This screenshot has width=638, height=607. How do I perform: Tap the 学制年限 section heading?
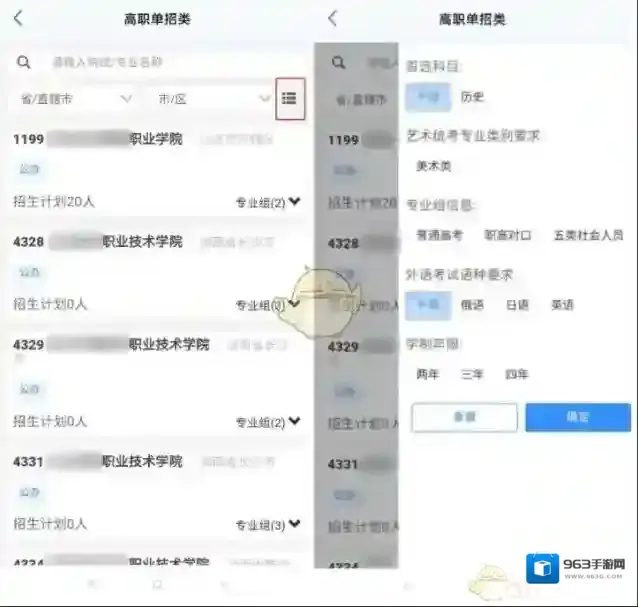433,344
